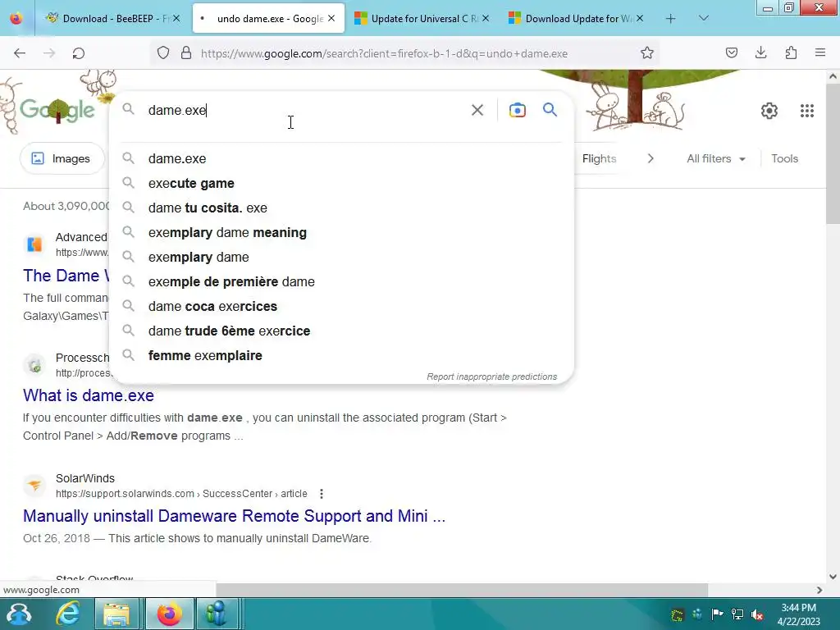
Task: Choose the "dame tu cosita. exe" suggestion
Action: click(342, 208)
